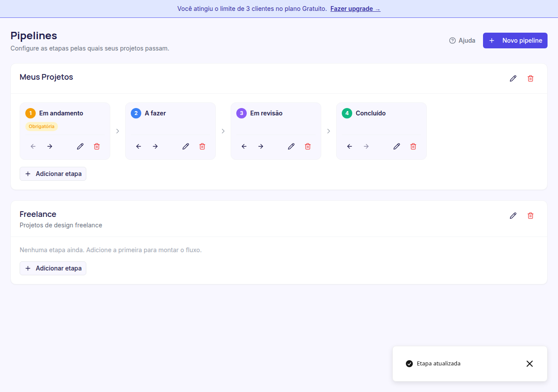Select the Em andamento stage title
The height and width of the screenshot is (392, 558).
[x=61, y=113]
